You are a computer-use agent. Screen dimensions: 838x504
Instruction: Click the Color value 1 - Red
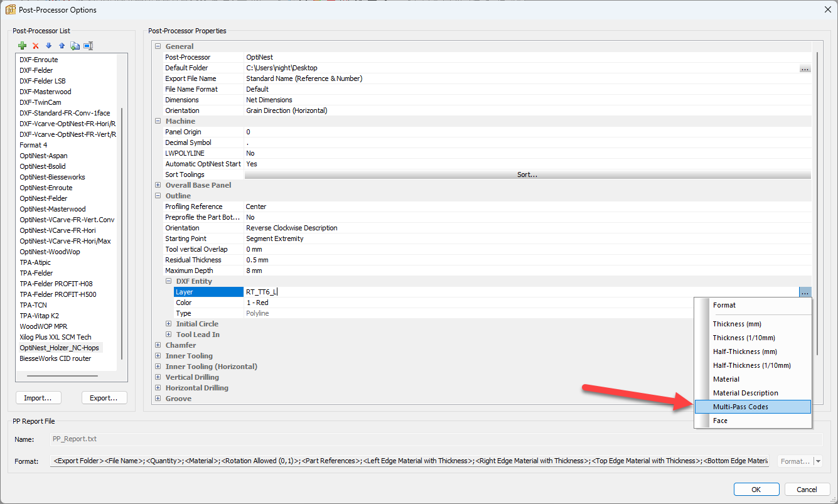pyautogui.click(x=257, y=303)
